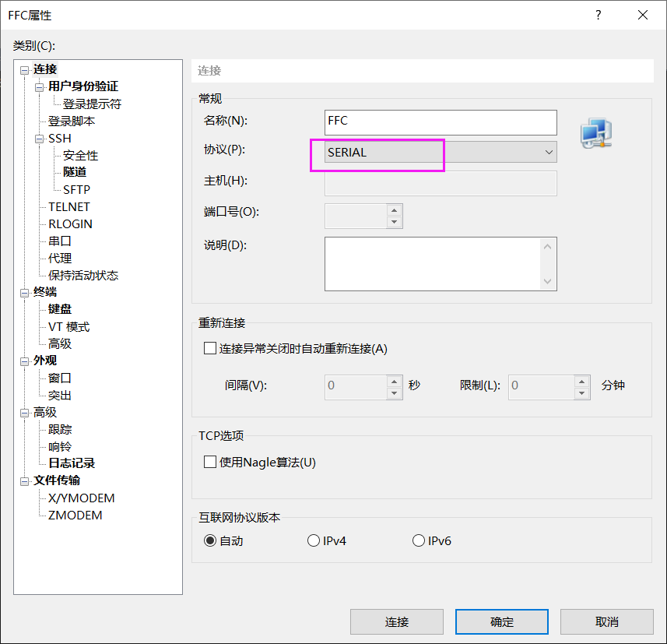Select 隧道 under SSH

(x=75, y=172)
